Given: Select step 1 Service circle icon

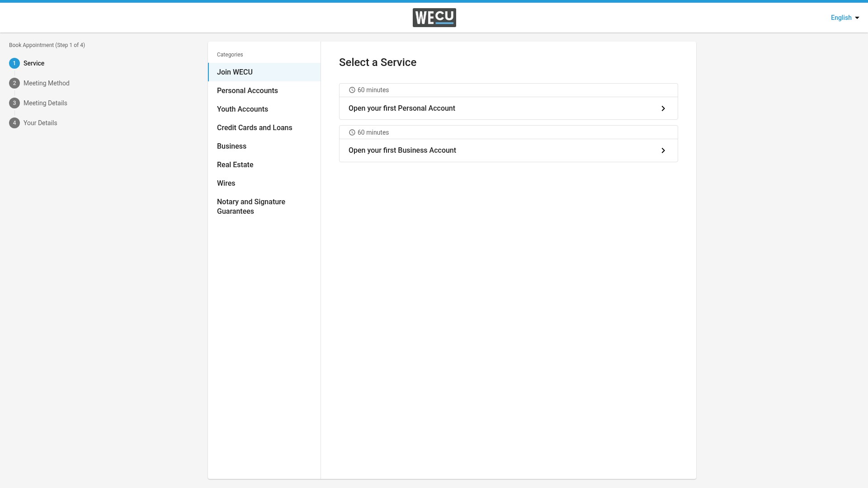Looking at the screenshot, I should pyautogui.click(x=14, y=63).
